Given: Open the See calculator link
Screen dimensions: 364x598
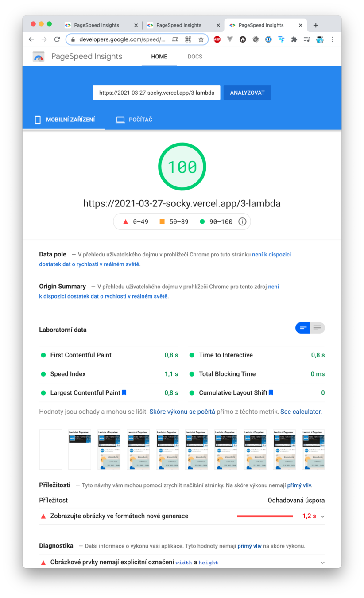Looking at the screenshot, I should point(300,412).
